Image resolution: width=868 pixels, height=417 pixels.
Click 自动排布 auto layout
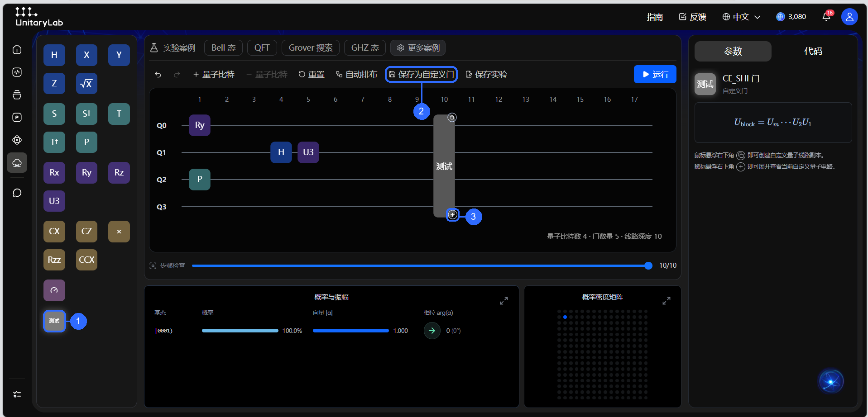[356, 75]
